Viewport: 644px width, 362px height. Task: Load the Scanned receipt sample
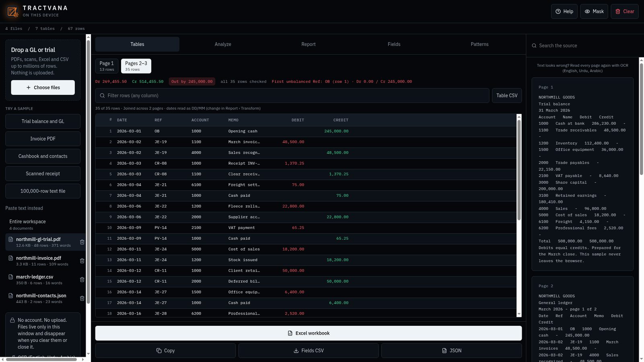click(43, 174)
